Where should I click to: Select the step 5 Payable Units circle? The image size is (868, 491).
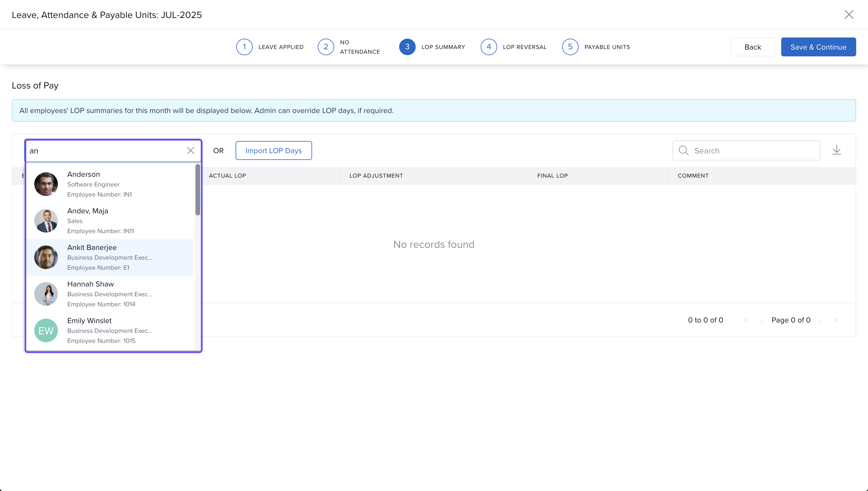[x=570, y=47]
